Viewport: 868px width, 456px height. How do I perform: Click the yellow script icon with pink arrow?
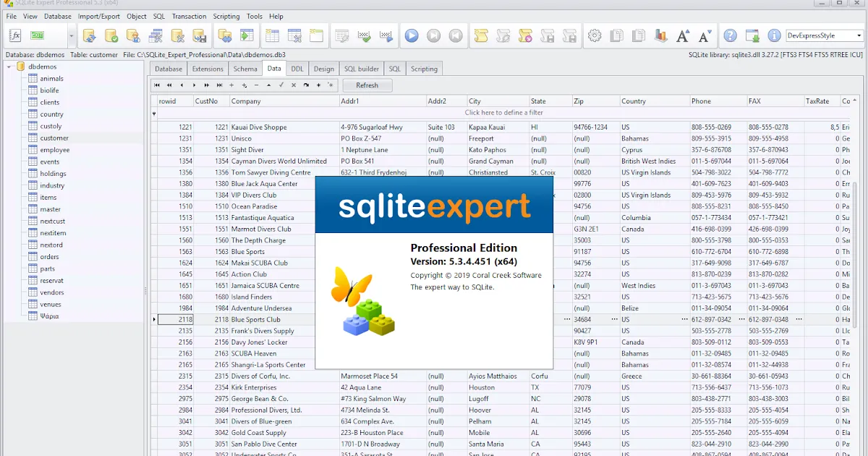tap(525, 35)
